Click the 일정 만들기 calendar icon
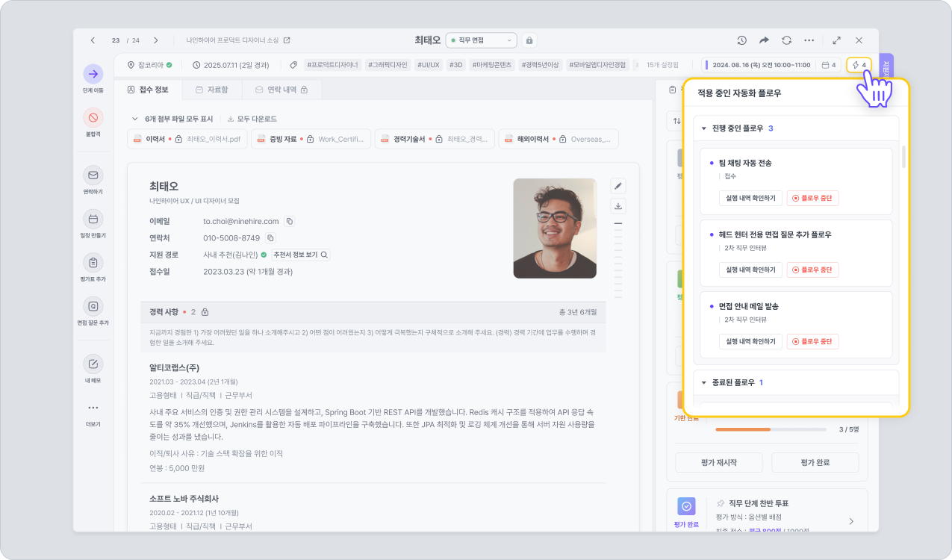952x560 pixels. pyautogui.click(x=93, y=219)
